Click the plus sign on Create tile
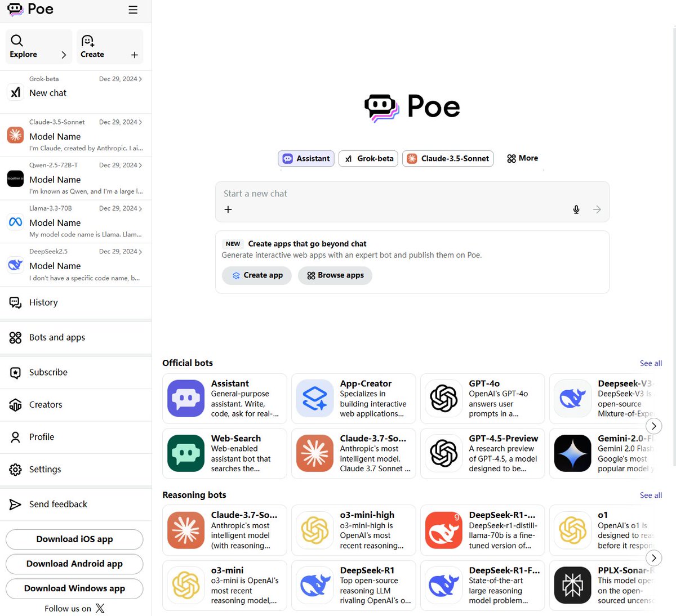The height and width of the screenshot is (616, 676). coord(135,55)
